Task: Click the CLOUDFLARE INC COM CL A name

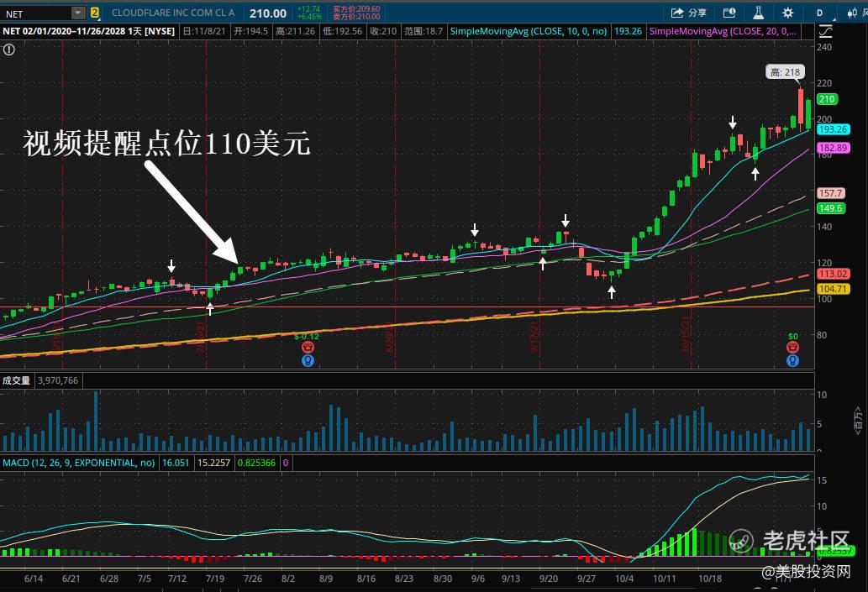Action: click(173, 13)
